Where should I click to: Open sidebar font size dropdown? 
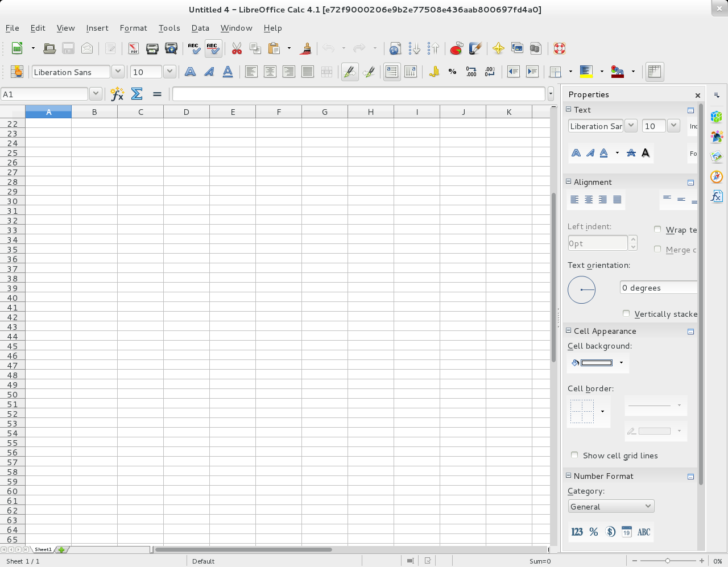point(673,126)
